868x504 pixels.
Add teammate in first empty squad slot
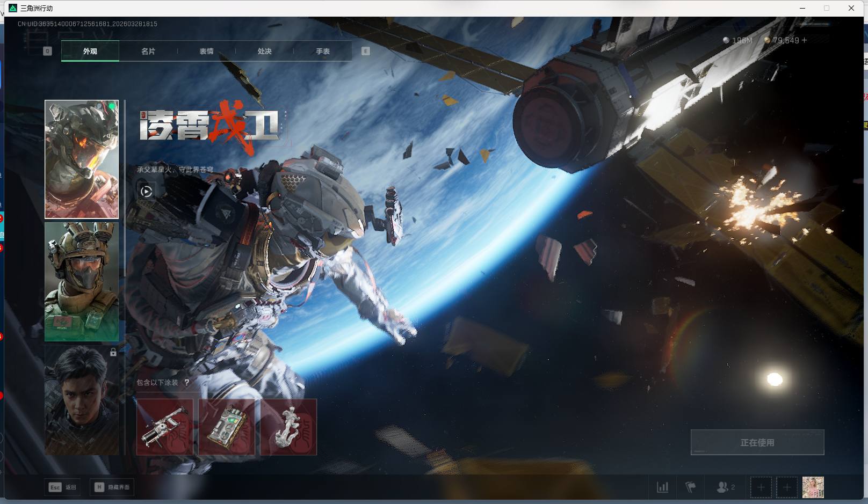pos(761,487)
